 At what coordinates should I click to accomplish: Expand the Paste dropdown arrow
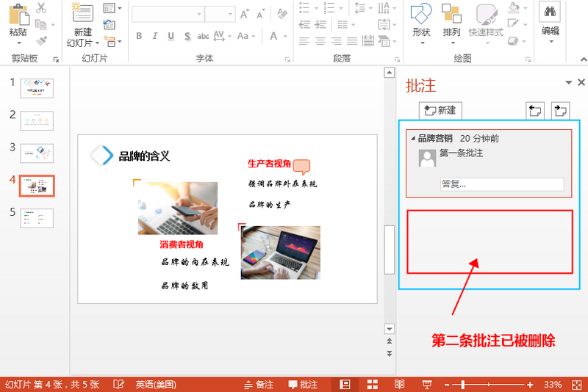tap(19, 43)
